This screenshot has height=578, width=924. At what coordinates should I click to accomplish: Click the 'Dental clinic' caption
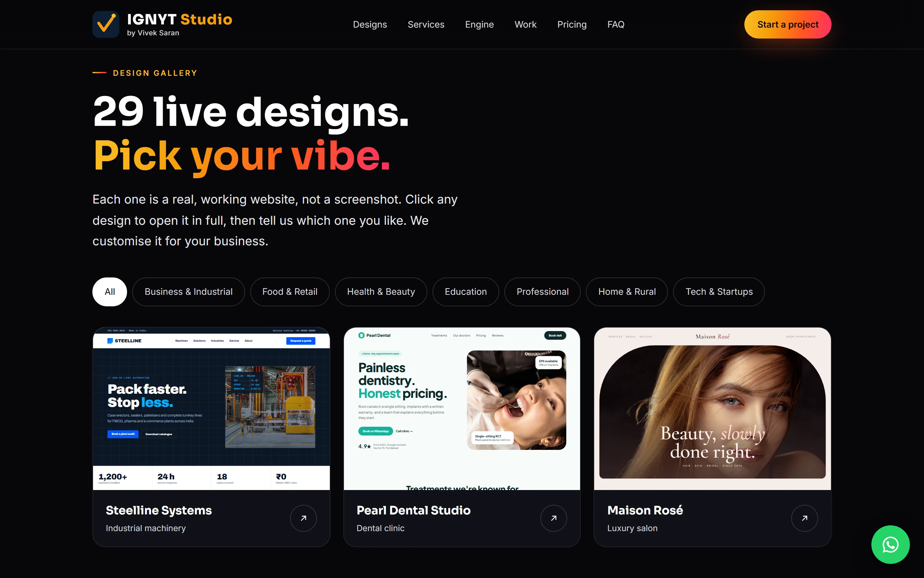(x=380, y=528)
